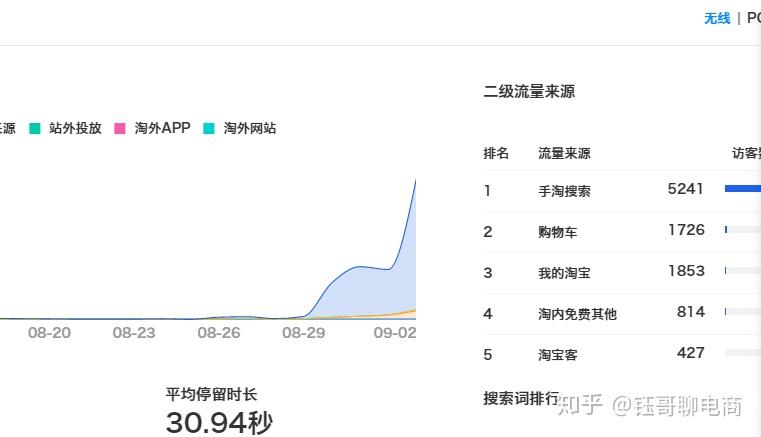Click the 30.94秒 value
The height and width of the screenshot is (437, 761).
[219, 422]
